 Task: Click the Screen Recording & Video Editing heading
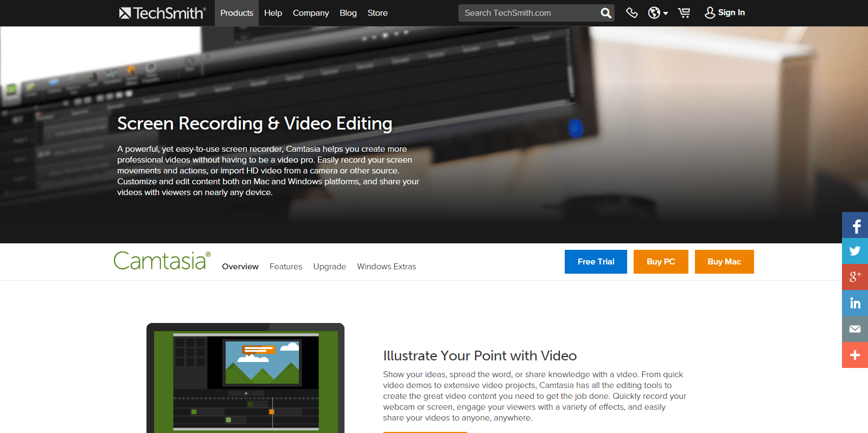tap(254, 124)
